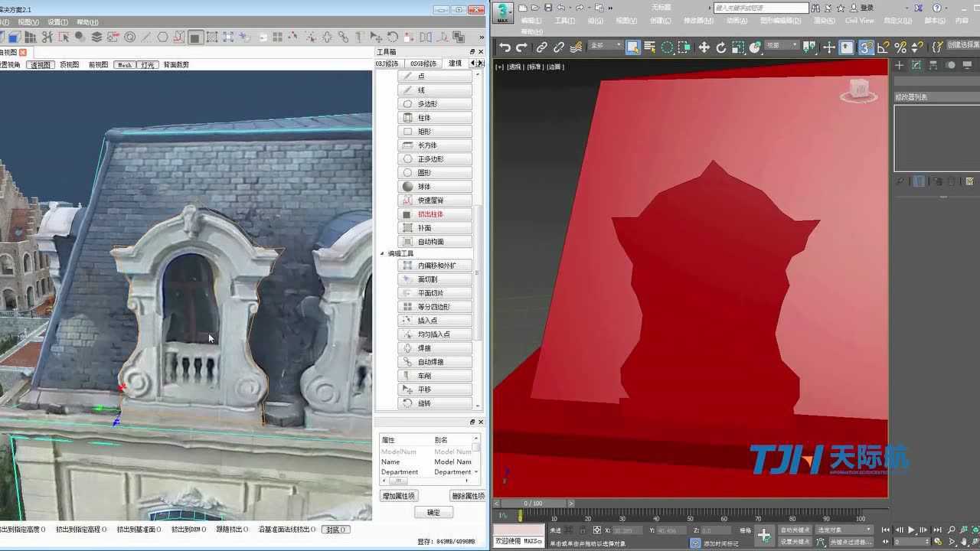Screen dimensions: 980x551
Task: Select the 平面切片 plane-slice tool
Action: coord(434,292)
